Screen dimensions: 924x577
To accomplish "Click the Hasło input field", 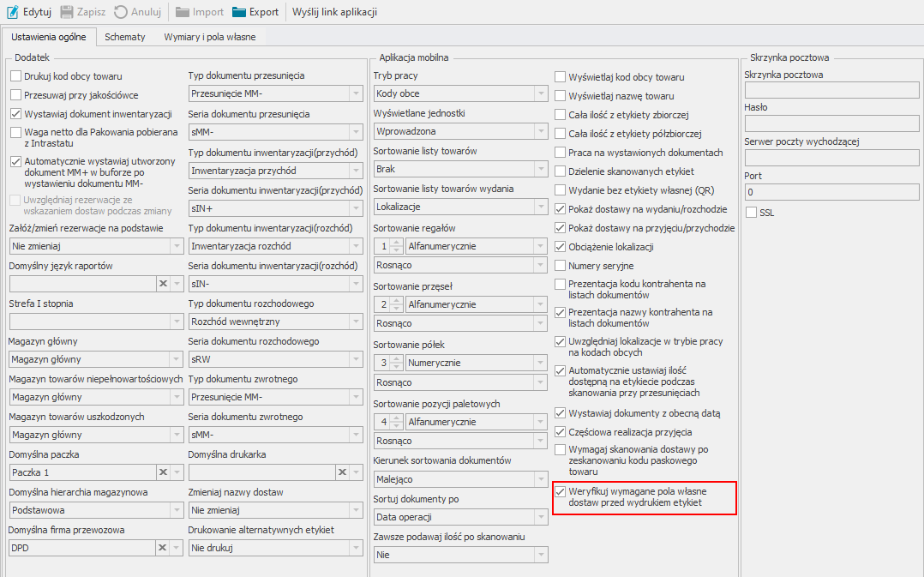I will (x=831, y=123).
